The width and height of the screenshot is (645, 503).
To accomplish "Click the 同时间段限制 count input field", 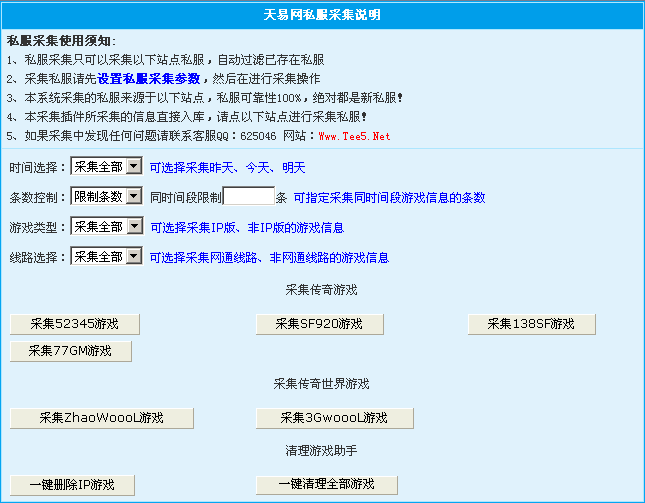I will click(248, 197).
